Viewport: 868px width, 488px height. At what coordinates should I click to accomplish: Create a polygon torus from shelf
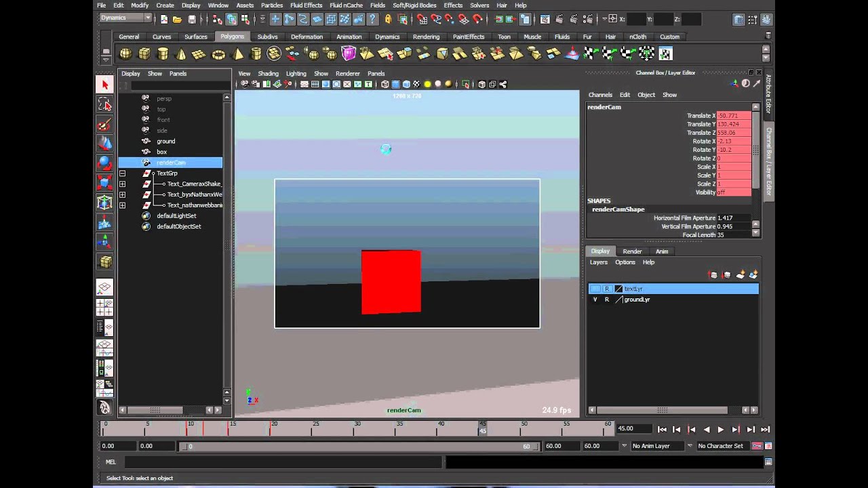pos(218,54)
